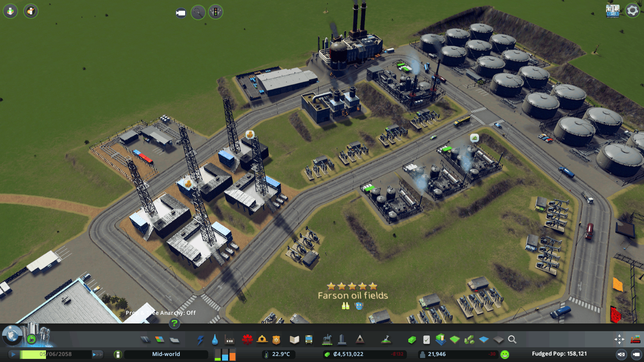Viewport: 644px width, 362px height.
Task: Select the Farson oil fields district label
Action: [x=353, y=296]
